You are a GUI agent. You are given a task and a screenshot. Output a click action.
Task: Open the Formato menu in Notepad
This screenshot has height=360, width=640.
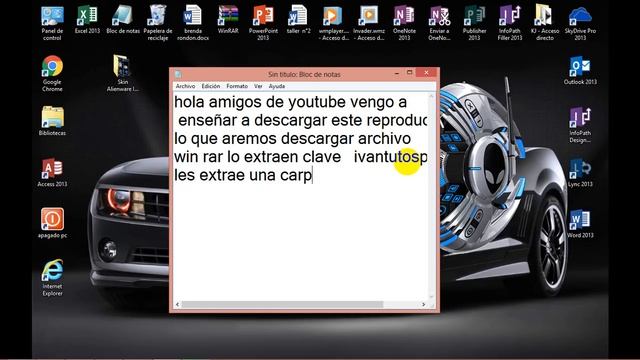click(x=237, y=86)
